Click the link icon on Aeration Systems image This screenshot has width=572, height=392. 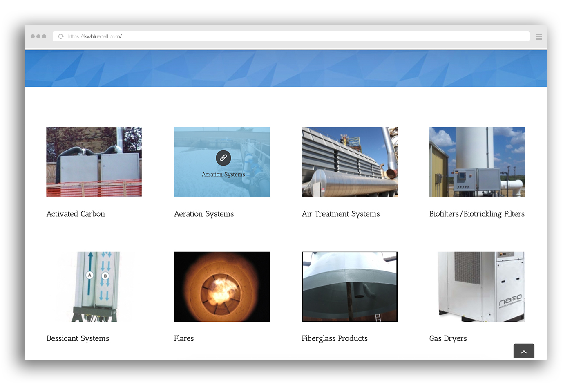(x=223, y=158)
